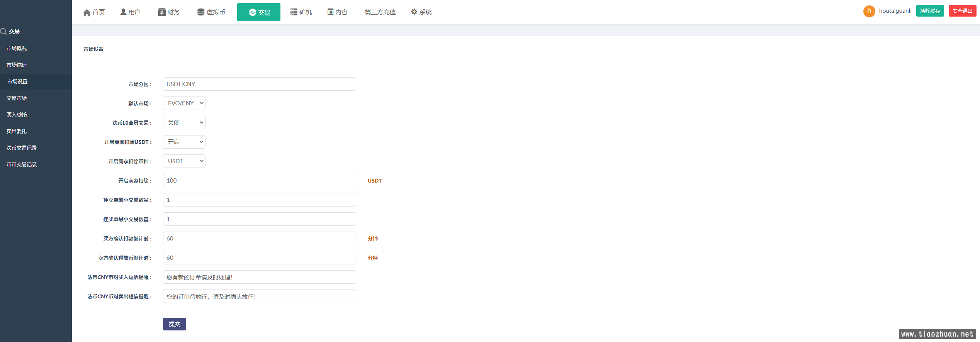Screen dimensions: 980x342
Task: Focus the 开启商家扣除 field with 100
Action: [x=260, y=181]
